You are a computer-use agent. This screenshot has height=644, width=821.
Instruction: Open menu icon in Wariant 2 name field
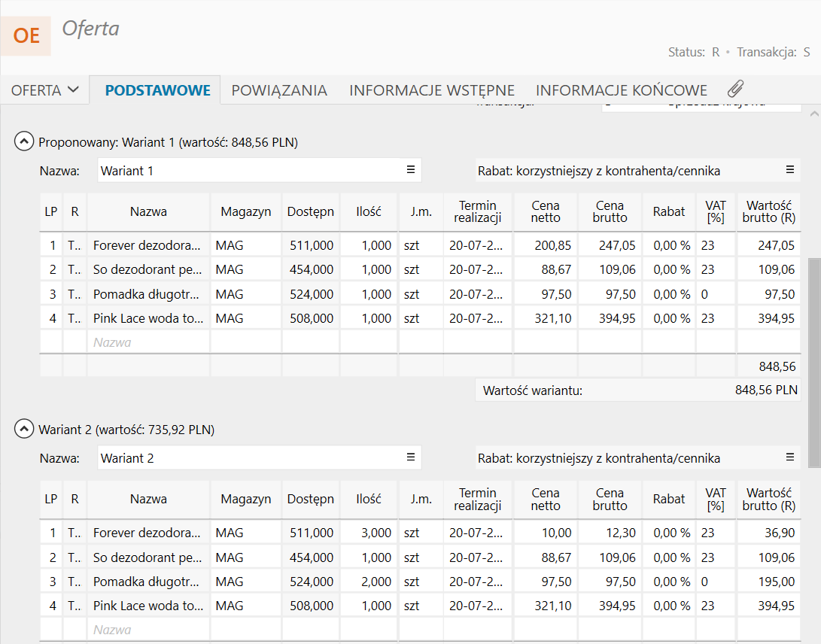[411, 457]
